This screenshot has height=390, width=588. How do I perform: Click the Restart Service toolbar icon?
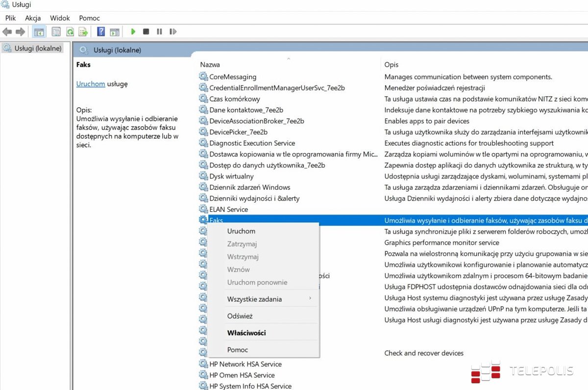pos(172,32)
